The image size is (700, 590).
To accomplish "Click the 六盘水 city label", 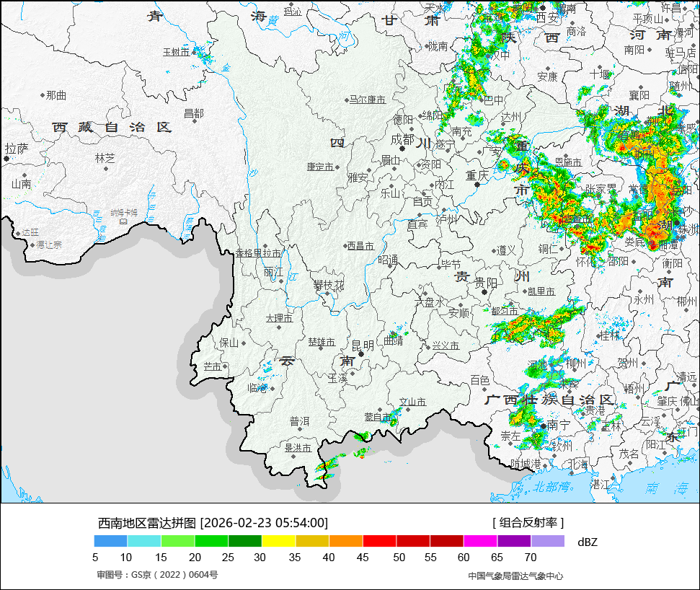I will (430, 302).
